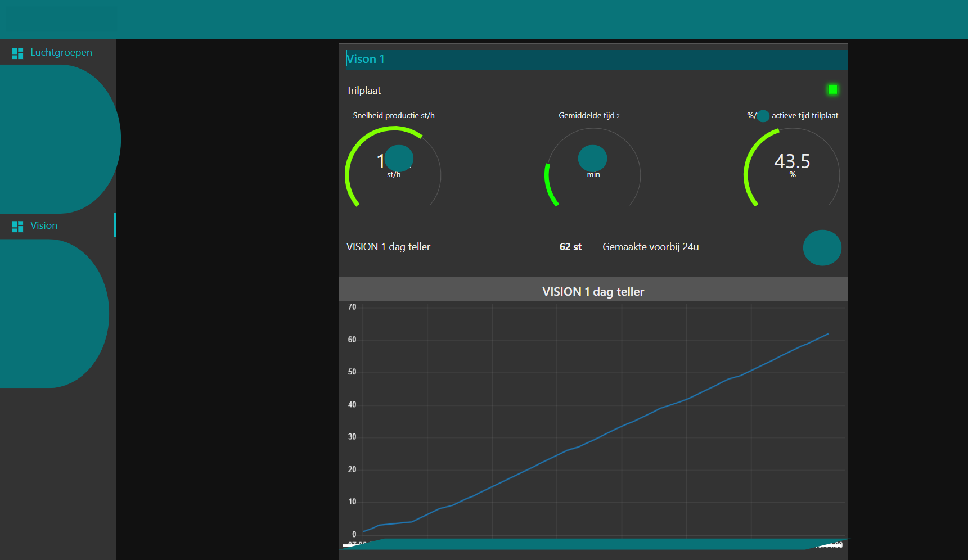The width and height of the screenshot is (968, 560).
Task: Toggle the circle beside actieve tijd trilplaat label
Action: tap(763, 116)
